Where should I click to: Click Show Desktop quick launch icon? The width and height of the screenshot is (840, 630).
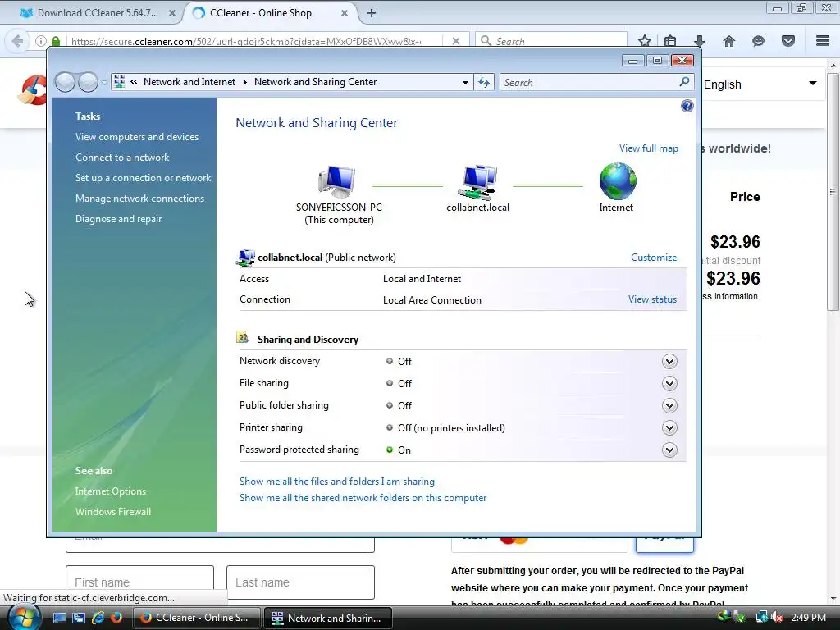[x=59, y=618]
